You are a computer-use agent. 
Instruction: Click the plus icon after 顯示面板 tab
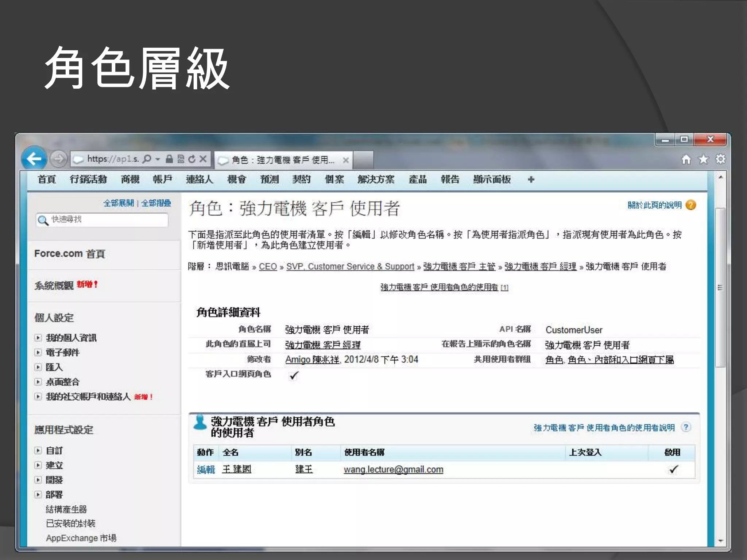click(x=531, y=179)
